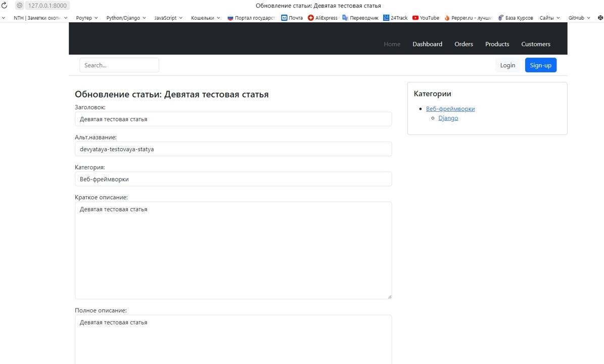This screenshot has width=604, height=364.
Task: Follow the Django subcategory link
Action: click(x=448, y=118)
